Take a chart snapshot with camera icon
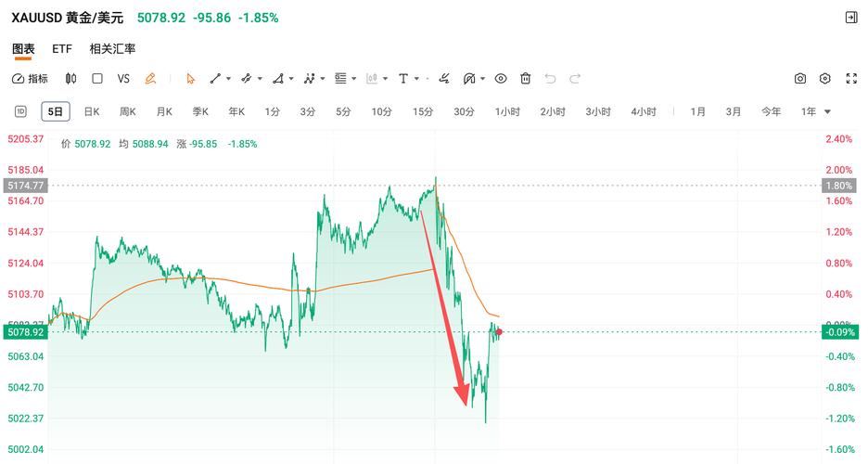Screen dimensions: 868x464 [x=800, y=79]
